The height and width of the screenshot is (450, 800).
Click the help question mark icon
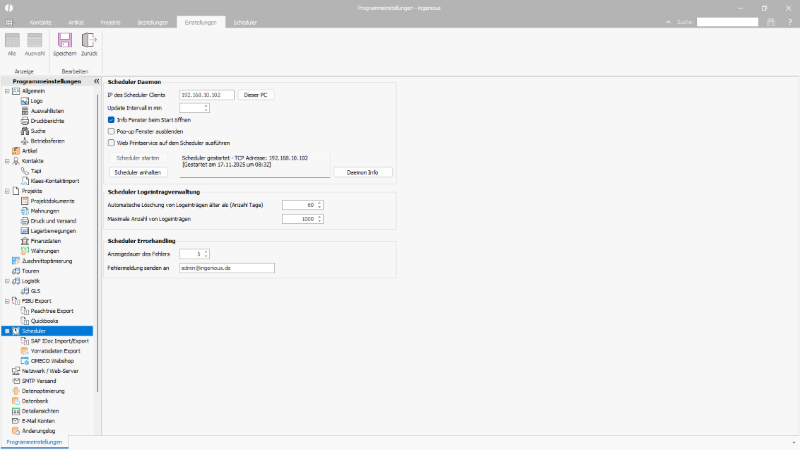coord(789,22)
